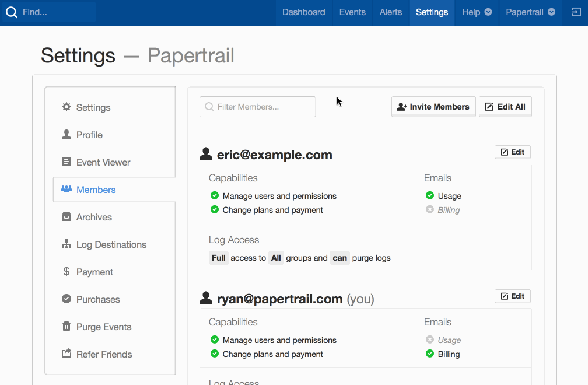Screen dimensions: 588x385
Task: Click the Archives box icon
Action: 66,216
